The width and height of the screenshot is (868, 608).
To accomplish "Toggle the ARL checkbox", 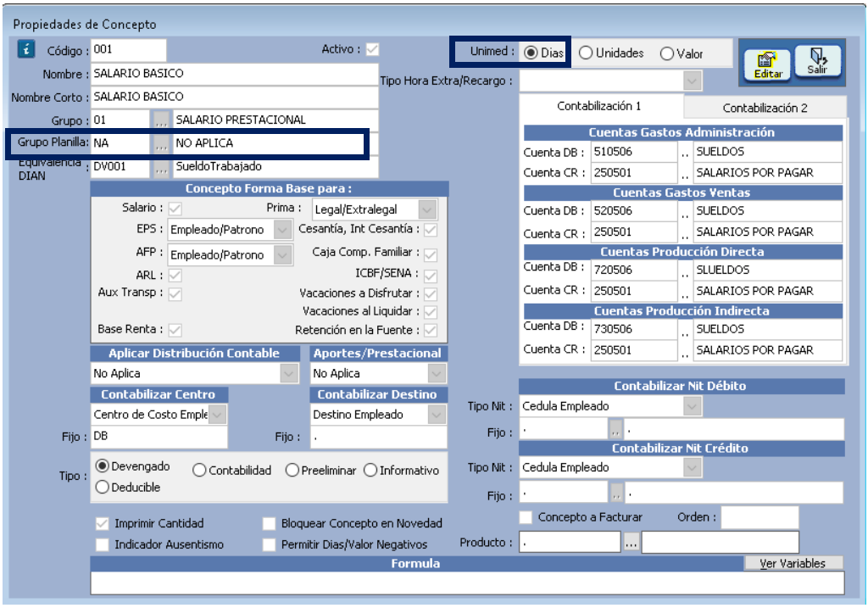I will pyautogui.click(x=175, y=276).
